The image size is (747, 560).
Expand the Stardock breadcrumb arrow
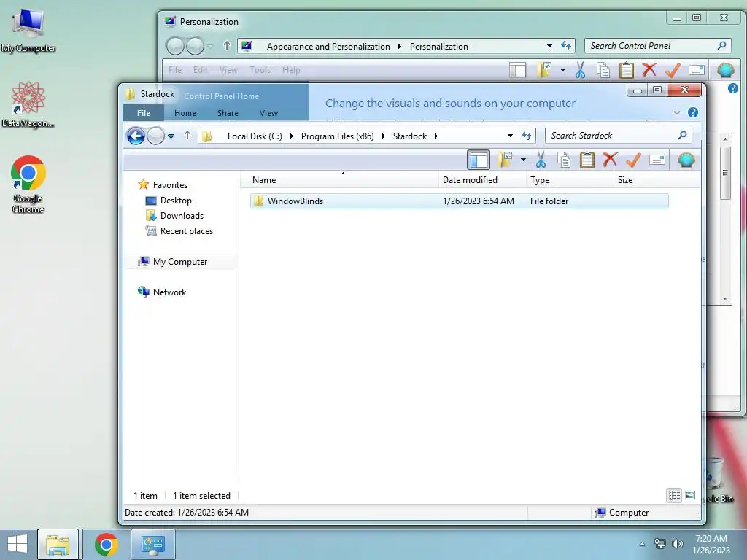point(436,136)
